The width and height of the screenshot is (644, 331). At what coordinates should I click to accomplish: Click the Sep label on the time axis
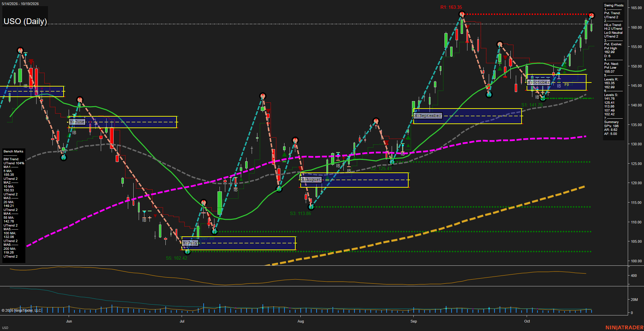(x=414, y=321)
